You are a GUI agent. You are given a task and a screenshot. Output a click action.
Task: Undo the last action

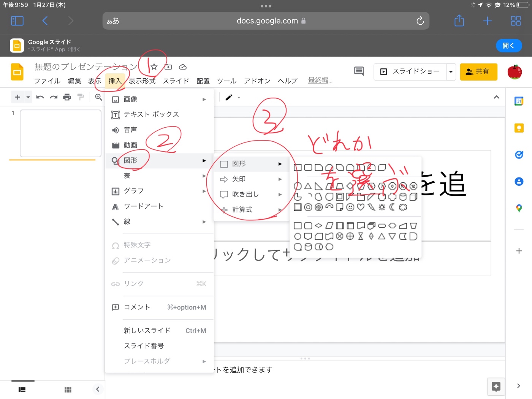(x=40, y=97)
